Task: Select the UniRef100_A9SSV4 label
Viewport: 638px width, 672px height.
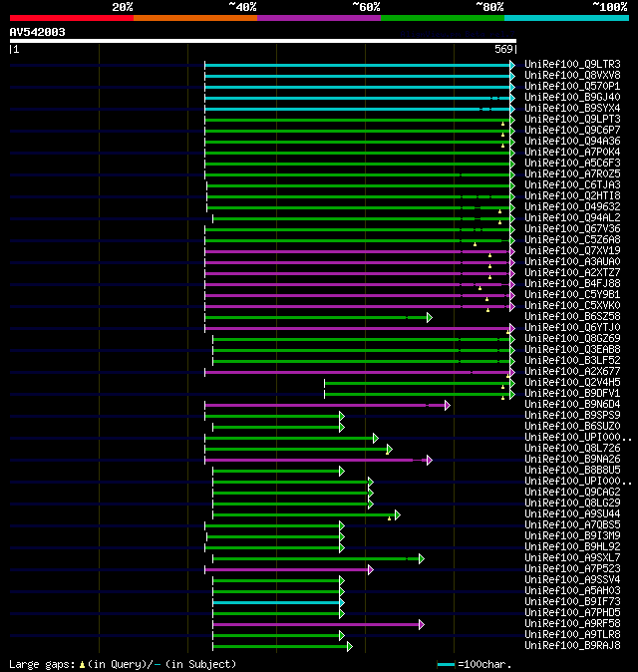Action: coord(572,580)
